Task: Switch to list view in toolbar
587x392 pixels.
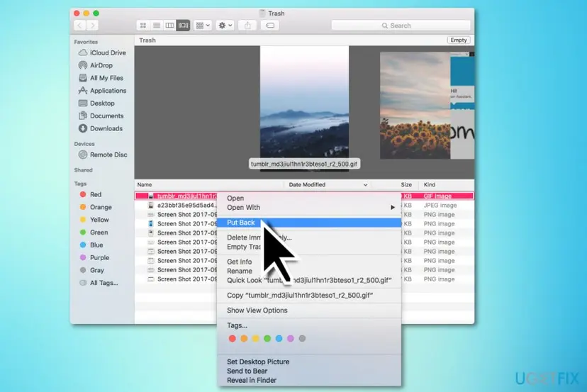Action: pos(157,26)
